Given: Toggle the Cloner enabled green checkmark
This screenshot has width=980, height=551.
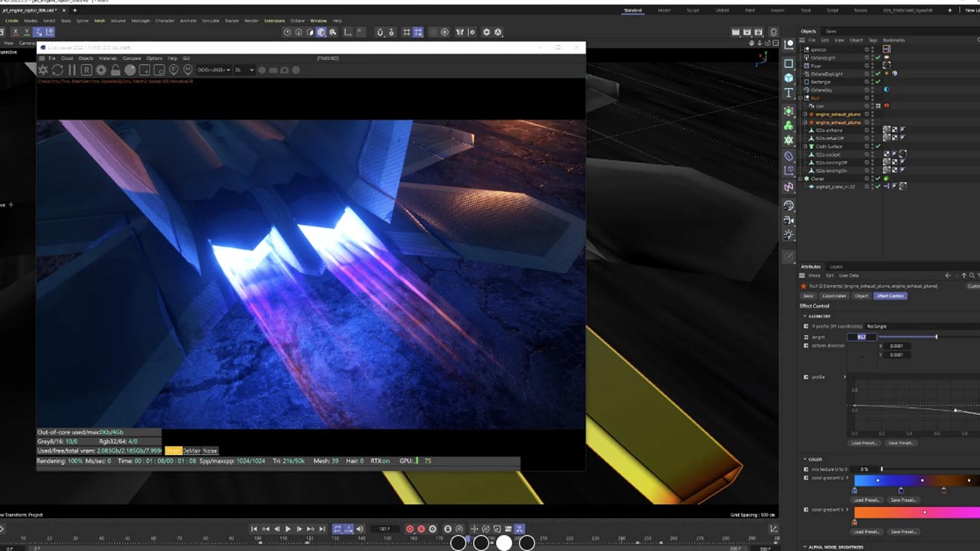Looking at the screenshot, I should 877,178.
